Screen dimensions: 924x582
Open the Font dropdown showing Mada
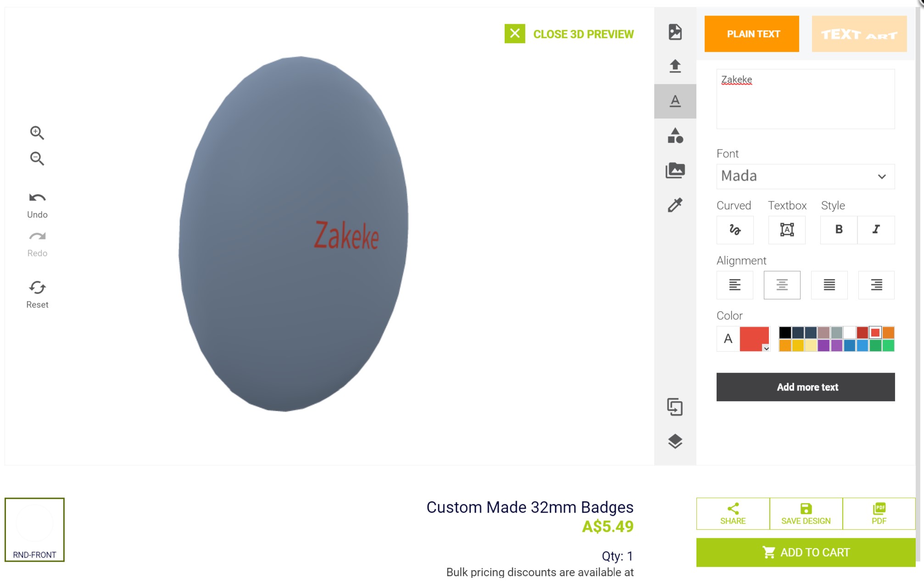click(x=805, y=176)
